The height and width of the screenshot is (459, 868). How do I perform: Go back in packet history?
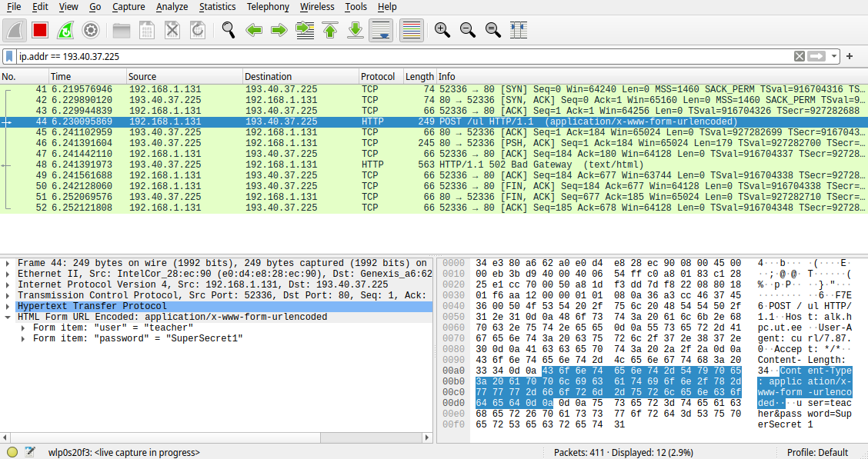254,30
